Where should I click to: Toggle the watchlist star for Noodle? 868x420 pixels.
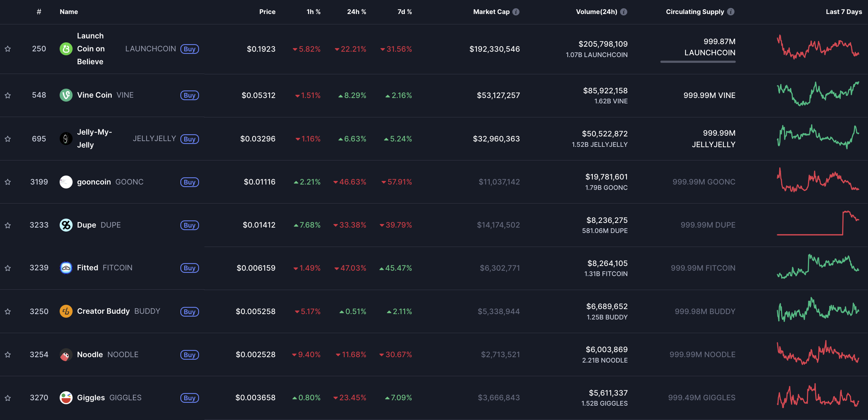pos(8,355)
